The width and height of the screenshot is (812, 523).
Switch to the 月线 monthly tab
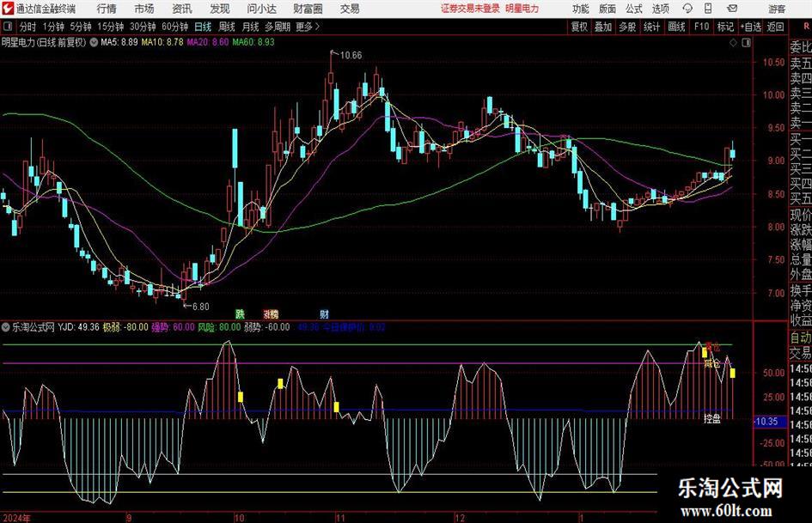[251, 27]
